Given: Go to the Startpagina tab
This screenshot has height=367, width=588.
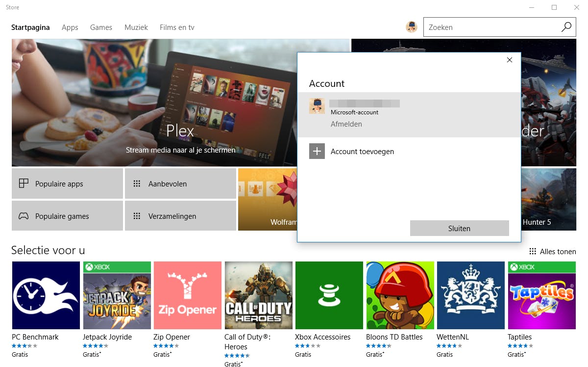Looking at the screenshot, I should click(x=30, y=27).
